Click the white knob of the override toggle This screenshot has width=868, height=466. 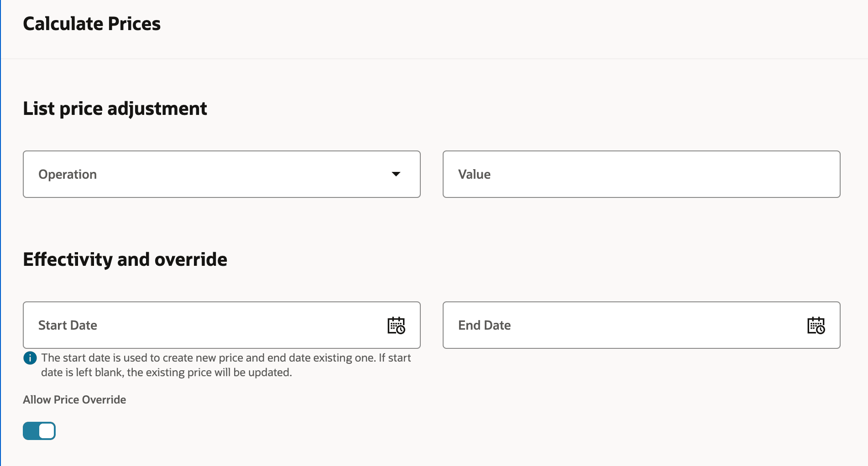(x=47, y=431)
